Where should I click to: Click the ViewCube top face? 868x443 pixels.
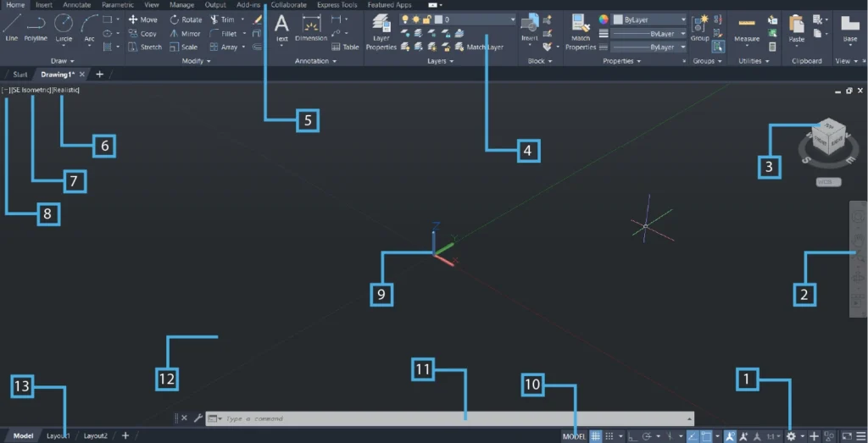pos(828,127)
